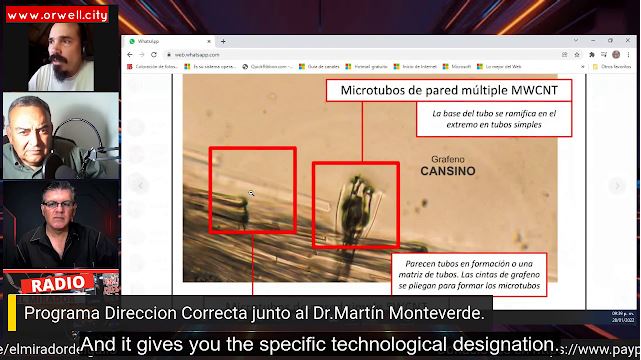This screenshot has width=641, height=360.
Task: Close the WhatsApp browser tab
Action: (209, 41)
